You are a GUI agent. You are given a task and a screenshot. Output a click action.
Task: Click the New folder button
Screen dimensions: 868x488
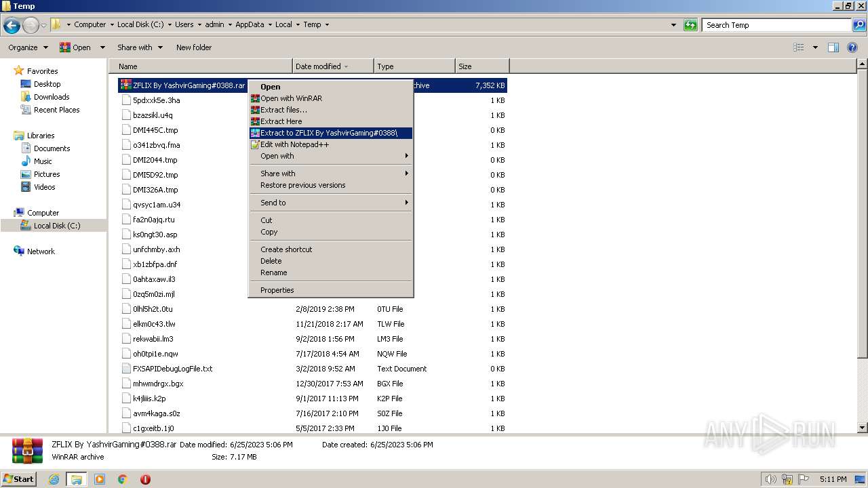pyautogui.click(x=194, y=47)
